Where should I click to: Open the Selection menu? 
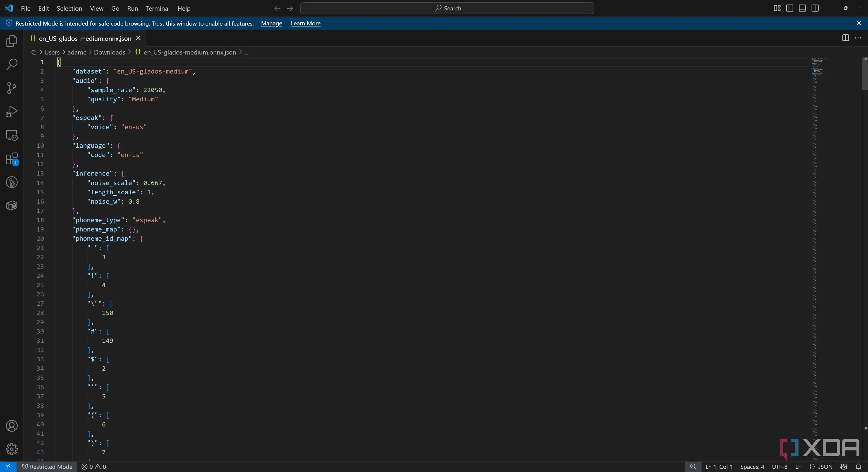pos(69,8)
